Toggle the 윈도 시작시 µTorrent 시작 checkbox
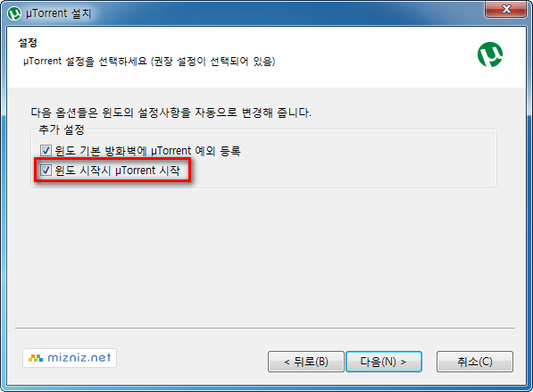This screenshot has width=533, height=392. (46, 170)
